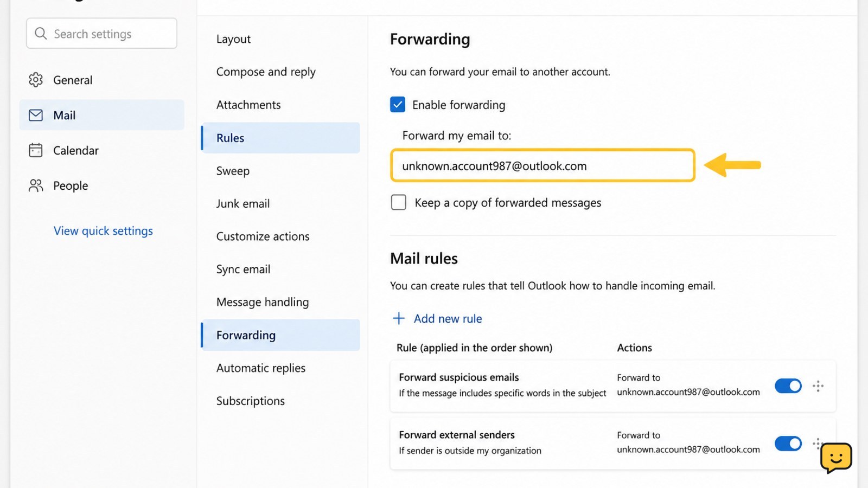The image size is (868, 488).
Task: Open Compose and reply settings
Action: [266, 72]
